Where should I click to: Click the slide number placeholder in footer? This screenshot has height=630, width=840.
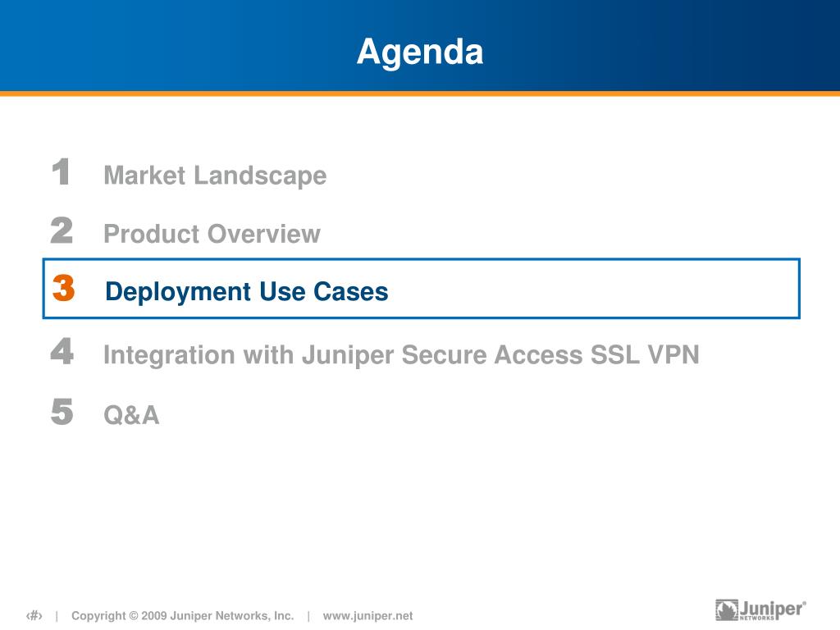[x=34, y=615]
